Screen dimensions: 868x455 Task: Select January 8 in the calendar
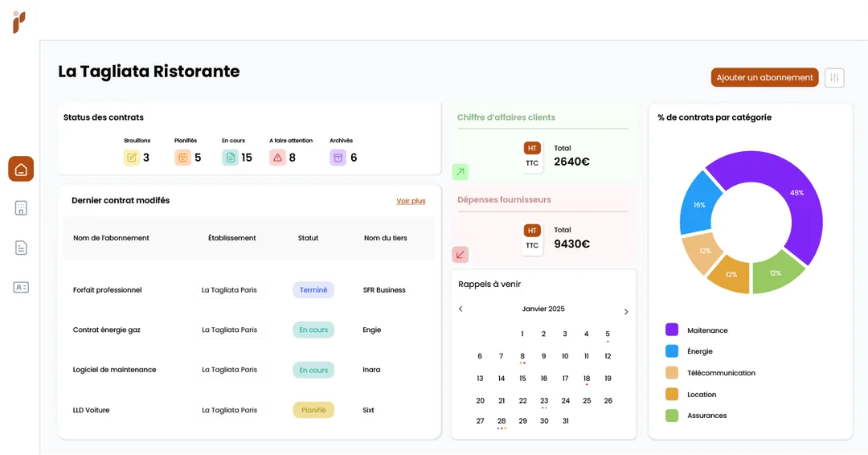pos(522,356)
